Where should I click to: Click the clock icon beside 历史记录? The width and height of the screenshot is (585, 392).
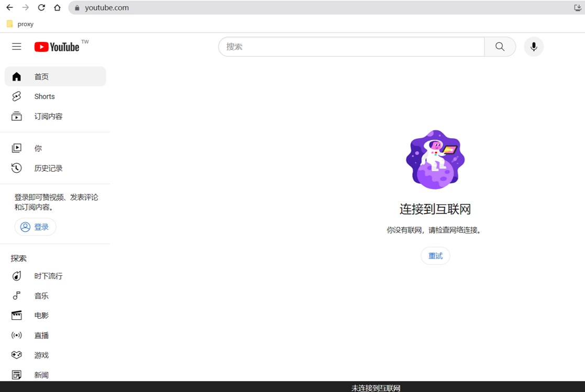[x=16, y=168]
